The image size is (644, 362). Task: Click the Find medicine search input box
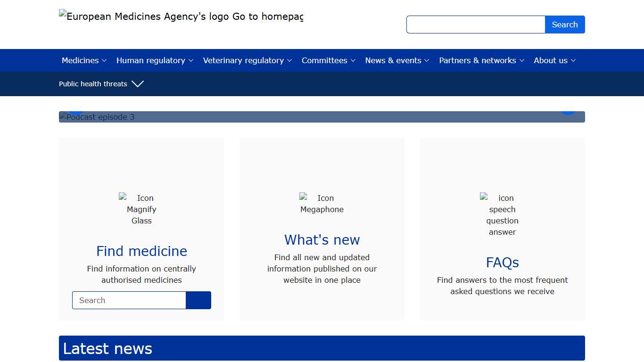coord(129,300)
